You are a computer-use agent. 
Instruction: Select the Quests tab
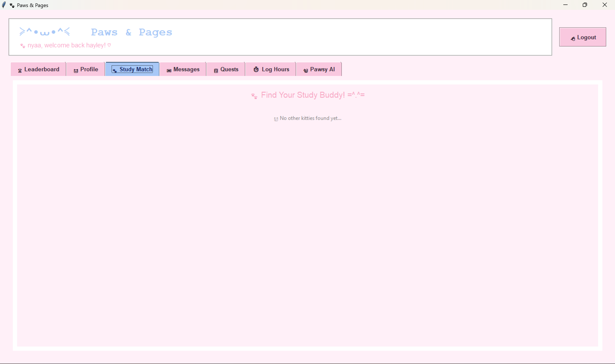[x=226, y=69]
